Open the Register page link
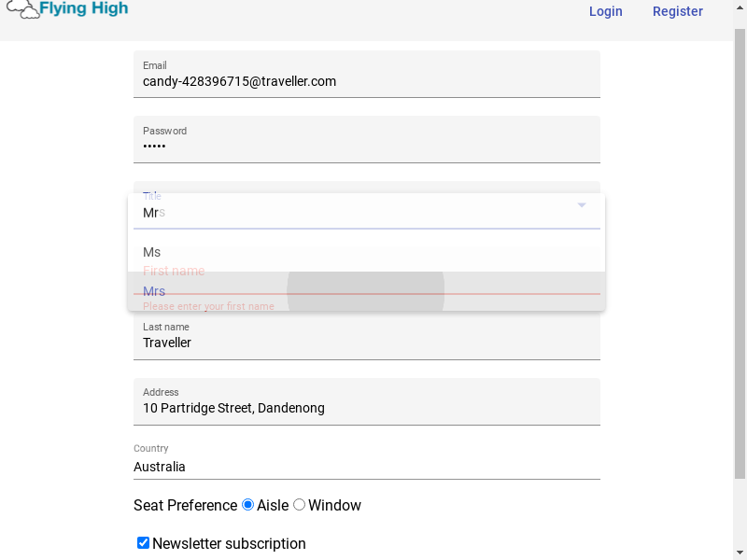The width and height of the screenshot is (747, 560). point(678,11)
